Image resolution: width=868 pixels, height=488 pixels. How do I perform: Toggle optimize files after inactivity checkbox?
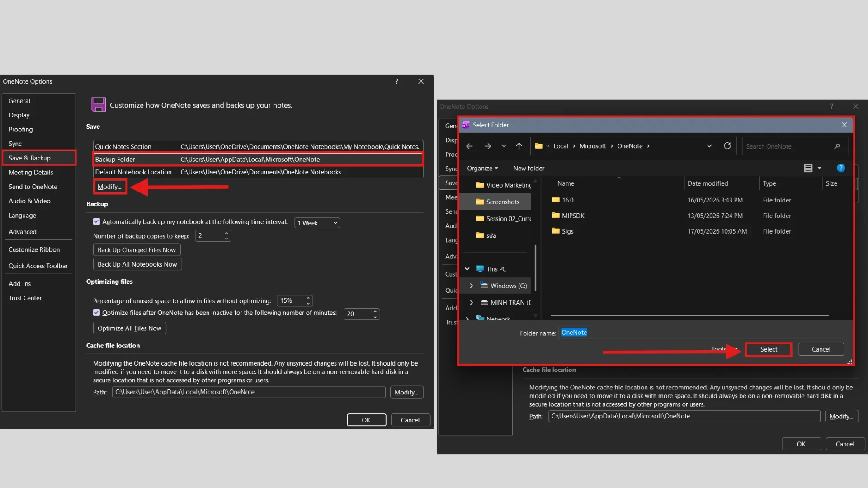96,313
